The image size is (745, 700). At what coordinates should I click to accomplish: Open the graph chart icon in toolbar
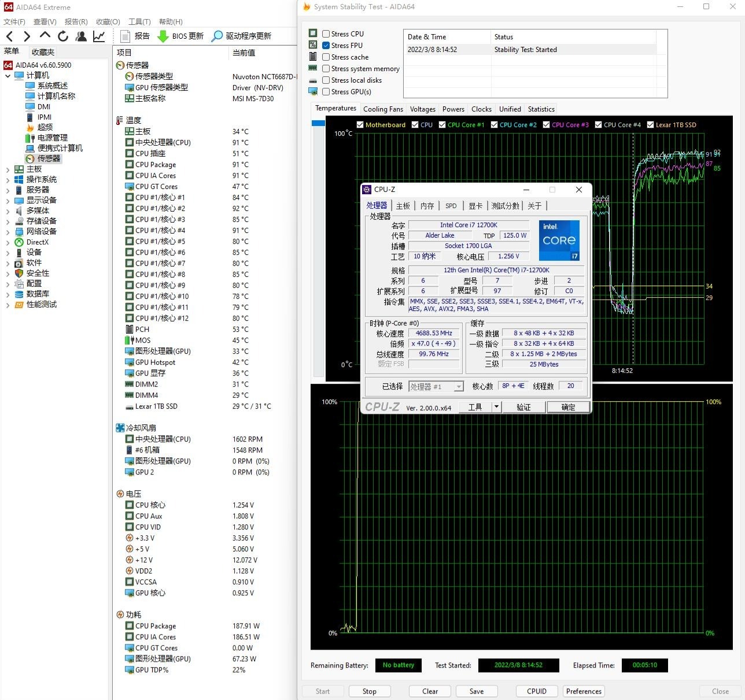(x=99, y=36)
